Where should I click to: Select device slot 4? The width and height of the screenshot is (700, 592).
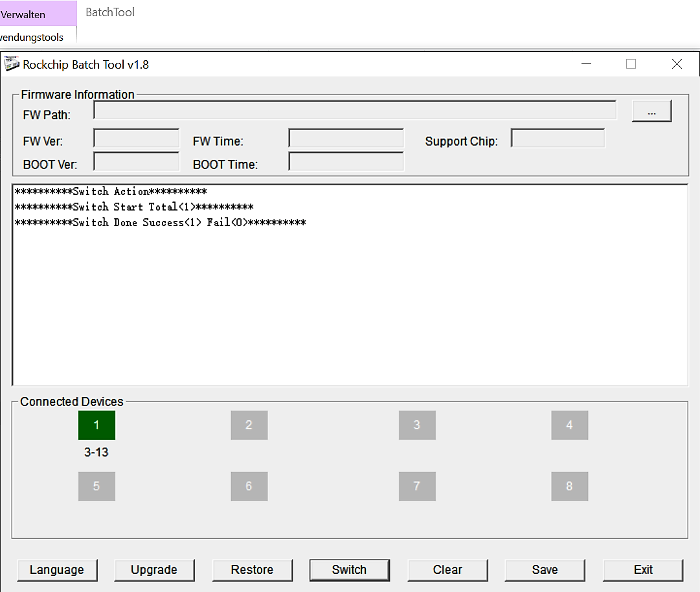570,425
